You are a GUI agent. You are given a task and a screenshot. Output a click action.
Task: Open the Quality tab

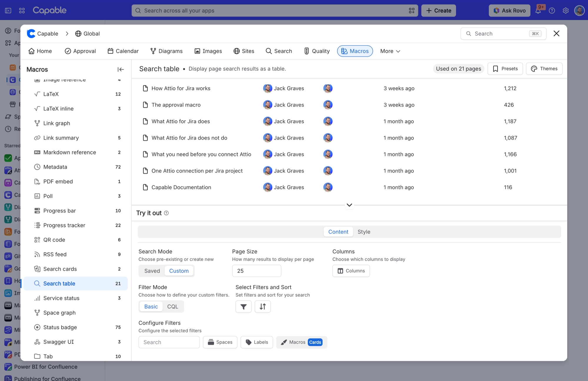pyautogui.click(x=316, y=51)
